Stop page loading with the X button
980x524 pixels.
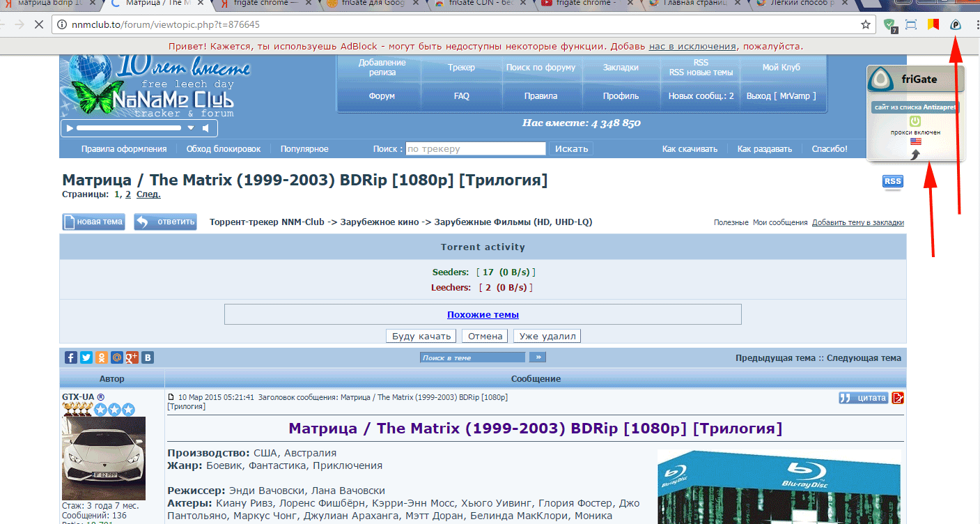(x=40, y=24)
